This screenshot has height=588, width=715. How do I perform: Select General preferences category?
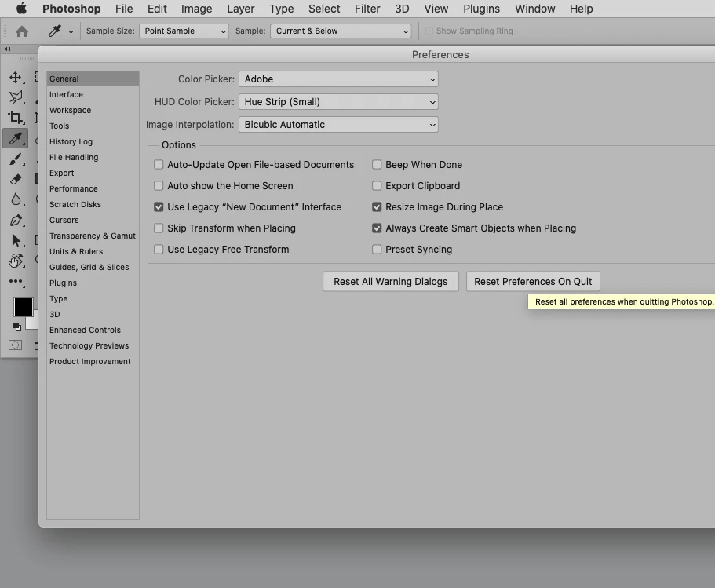tap(93, 79)
